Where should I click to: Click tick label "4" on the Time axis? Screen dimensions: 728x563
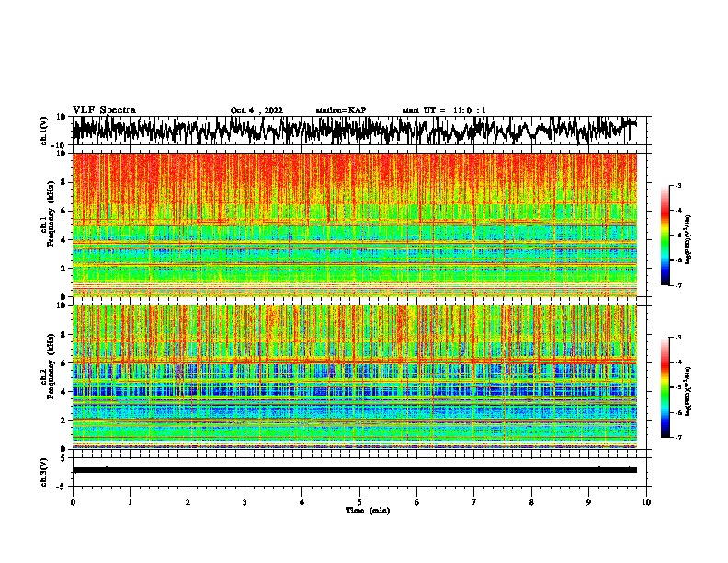[x=302, y=502]
